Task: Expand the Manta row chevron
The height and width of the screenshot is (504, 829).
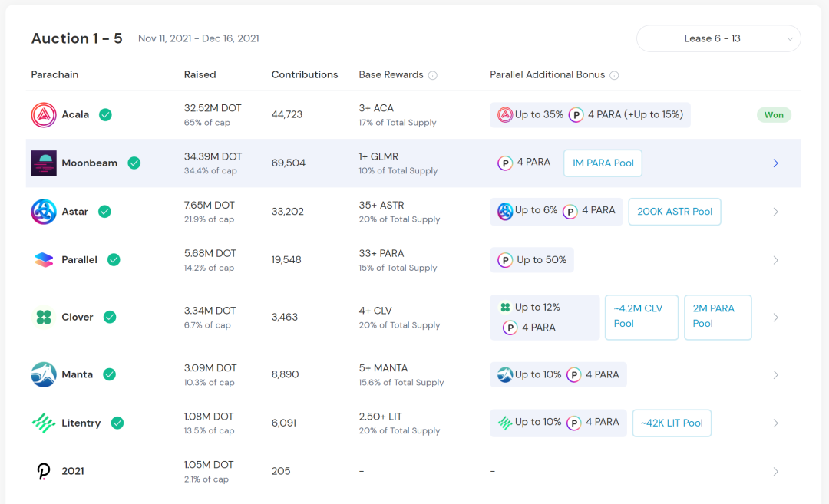Action: [775, 374]
